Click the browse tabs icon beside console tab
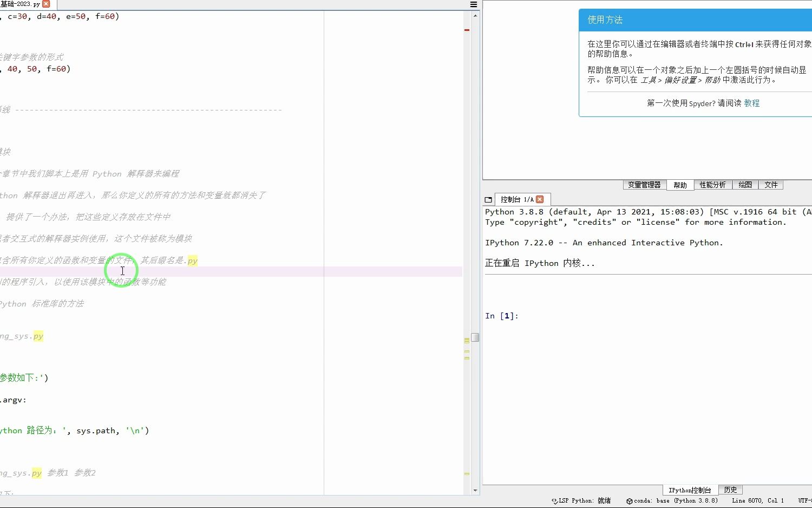Image resolution: width=812 pixels, height=508 pixels. point(488,200)
